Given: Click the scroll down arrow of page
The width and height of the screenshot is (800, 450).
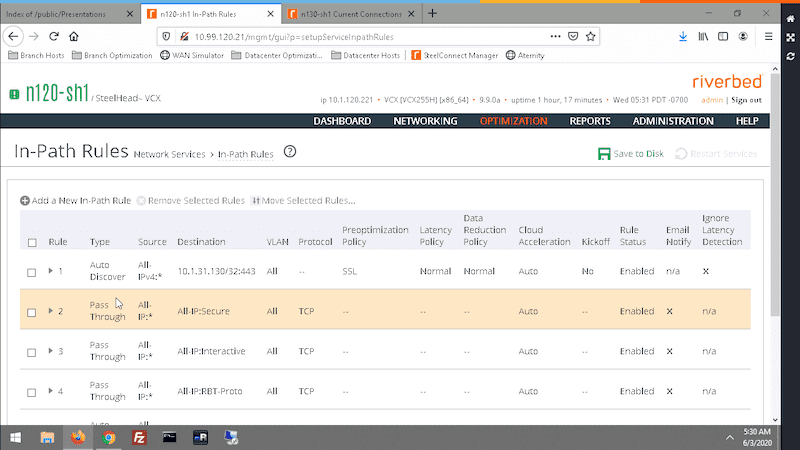Looking at the screenshot, I should [775, 420].
